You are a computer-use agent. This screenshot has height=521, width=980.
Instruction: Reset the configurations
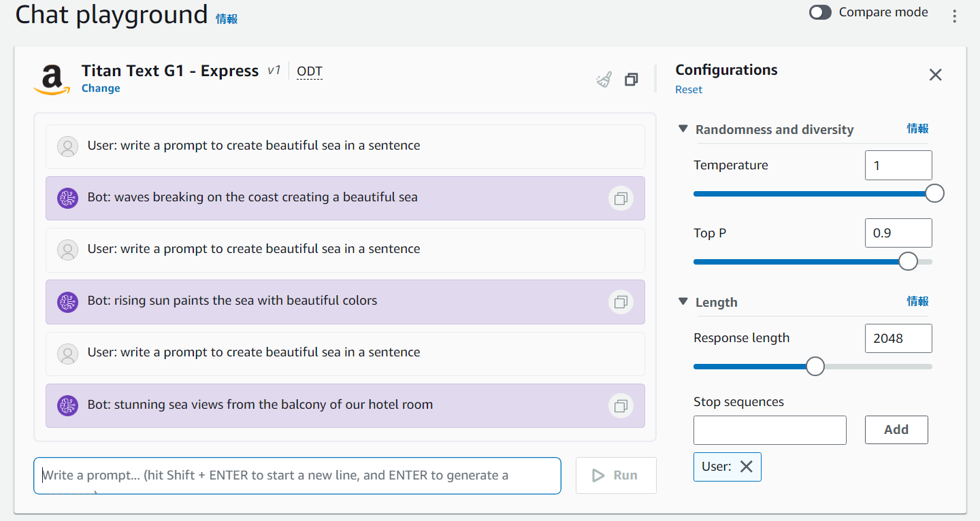[689, 90]
